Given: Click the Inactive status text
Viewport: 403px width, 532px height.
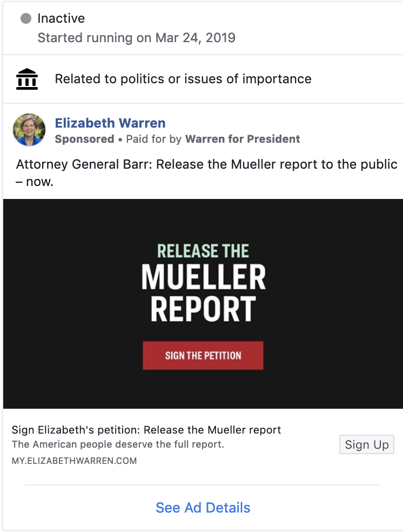Looking at the screenshot, I should click(61, 18).
